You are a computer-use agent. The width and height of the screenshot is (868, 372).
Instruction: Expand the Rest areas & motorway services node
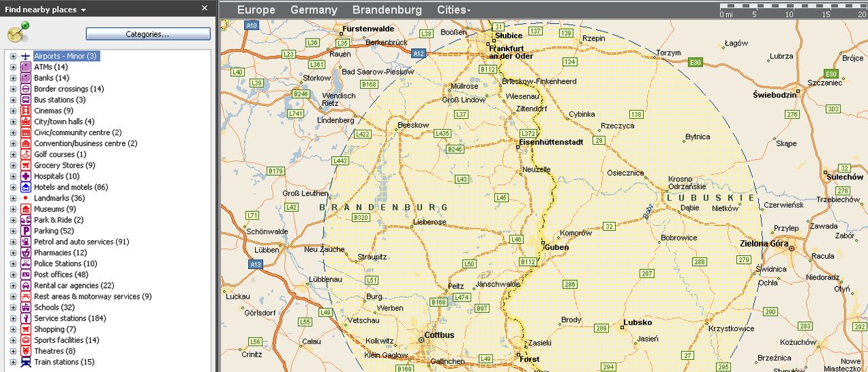(x=13, y=297)
